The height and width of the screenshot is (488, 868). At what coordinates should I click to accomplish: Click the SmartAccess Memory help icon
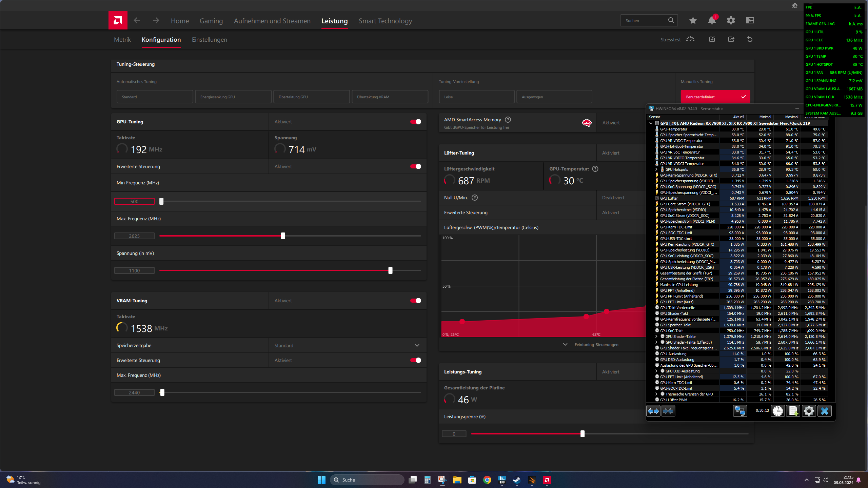(x=508, y=120)
